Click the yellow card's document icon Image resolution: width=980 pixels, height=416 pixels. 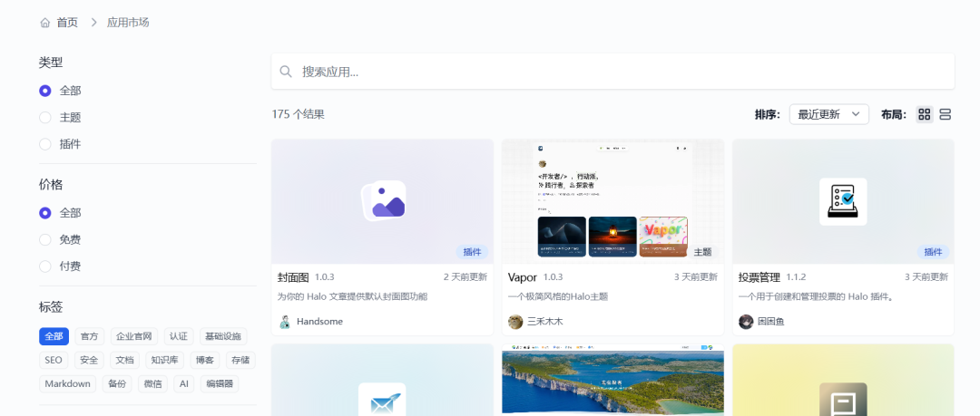coord(843,400)
